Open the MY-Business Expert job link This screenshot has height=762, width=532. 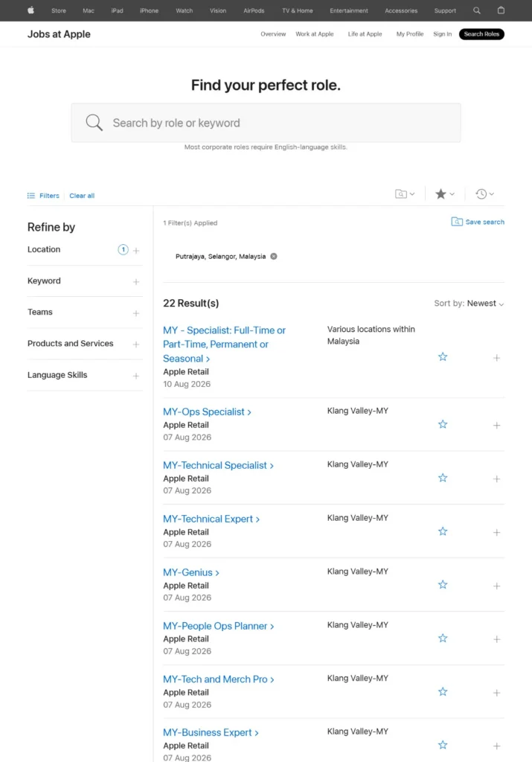coord(211,732)
